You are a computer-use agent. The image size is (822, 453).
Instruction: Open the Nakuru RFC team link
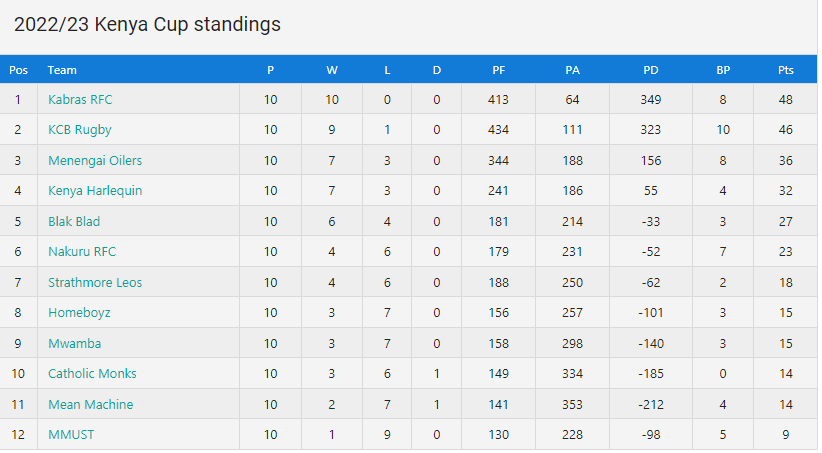(82, 252)
